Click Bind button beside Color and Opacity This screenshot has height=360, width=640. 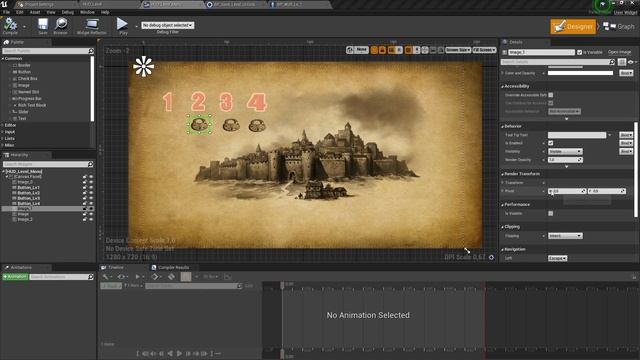pos(626,73)
